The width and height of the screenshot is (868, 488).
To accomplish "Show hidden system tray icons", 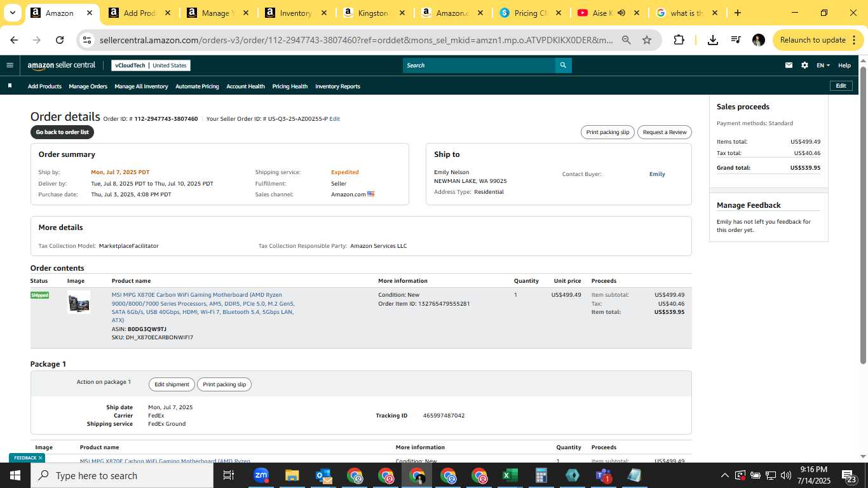I will (x=724, y=475).
